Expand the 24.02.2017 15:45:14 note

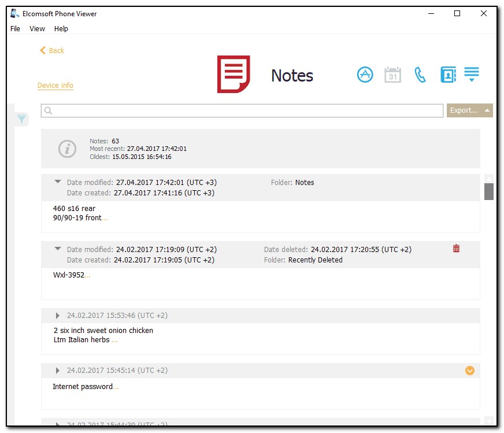[58, 371]
